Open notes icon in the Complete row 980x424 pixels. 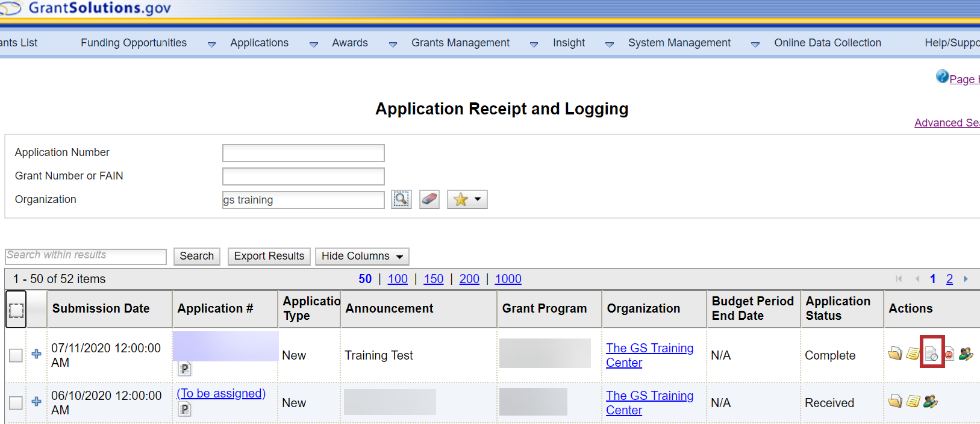[x=913, y=354]
